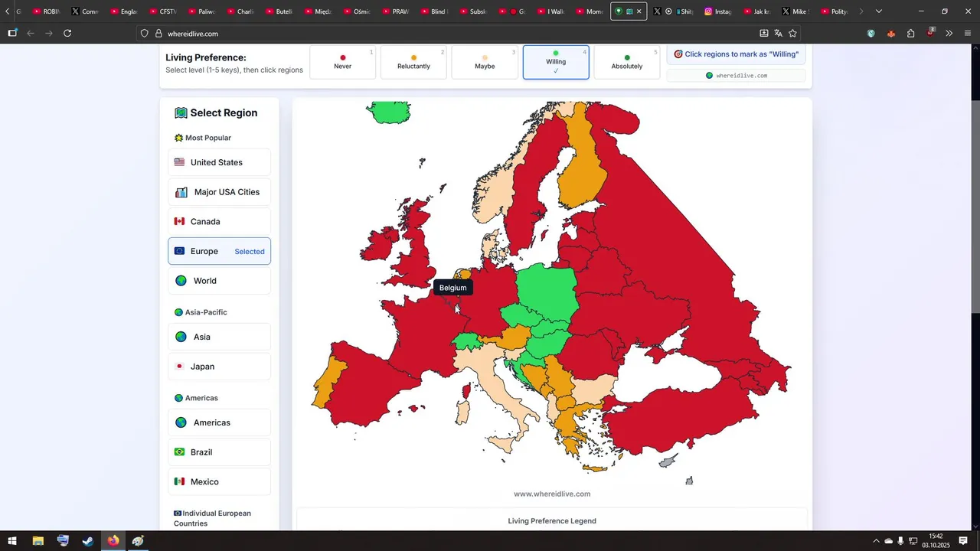Image resolution: width=980 pixels, height=551 pixels.
Task: Click the site security padlock icon
Action: (158, 34)
